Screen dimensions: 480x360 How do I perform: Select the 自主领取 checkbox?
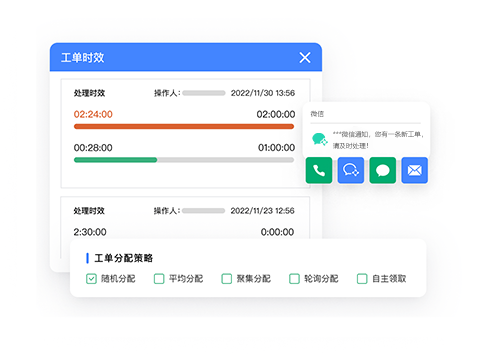(362, 279)
